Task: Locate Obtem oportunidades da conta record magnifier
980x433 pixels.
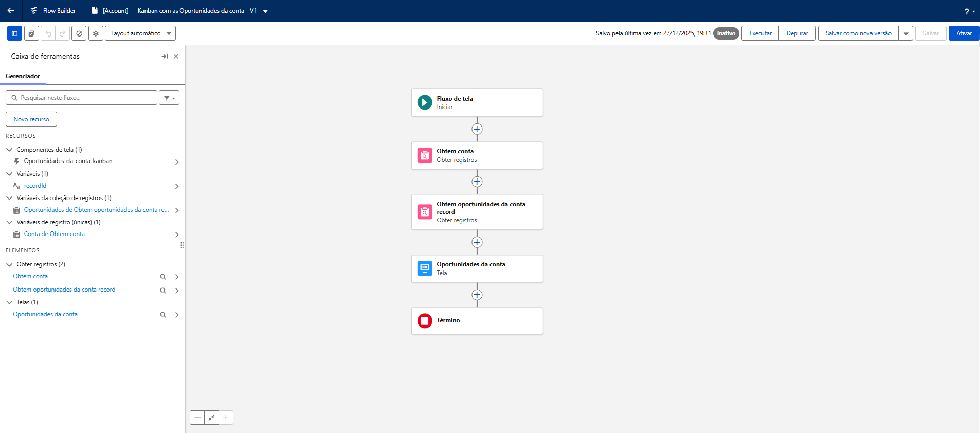Action: click(163, 291)
